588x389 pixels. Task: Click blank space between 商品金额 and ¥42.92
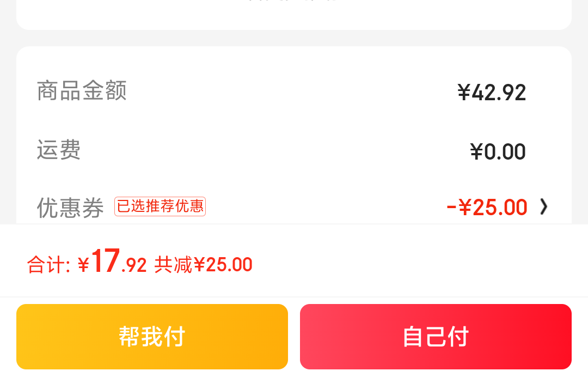[292, 91]
